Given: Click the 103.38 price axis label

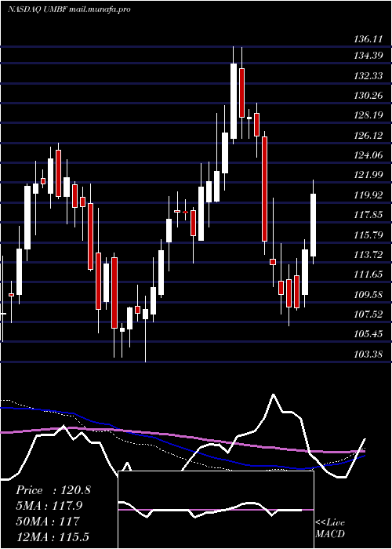Looking at the screenshot, I should [x=368, y=354].
